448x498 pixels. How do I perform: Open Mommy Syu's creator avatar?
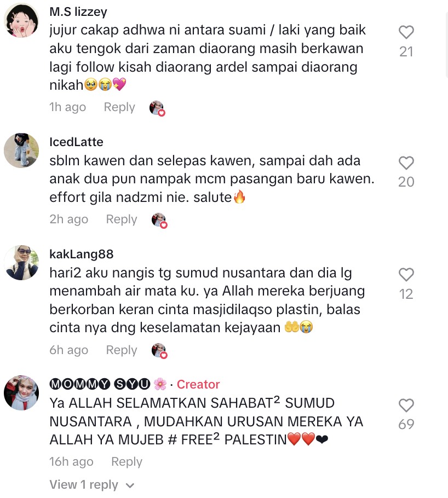pos(21,393)
